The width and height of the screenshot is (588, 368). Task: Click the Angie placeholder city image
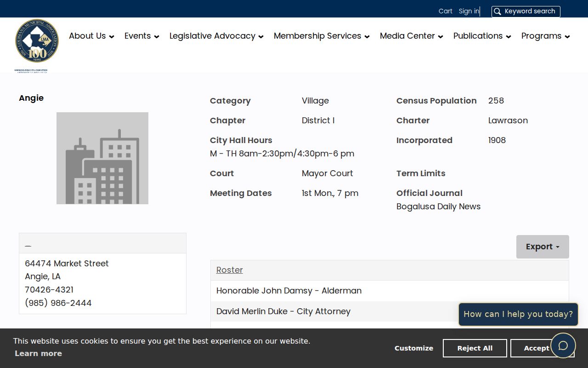[x=102, y=158]
